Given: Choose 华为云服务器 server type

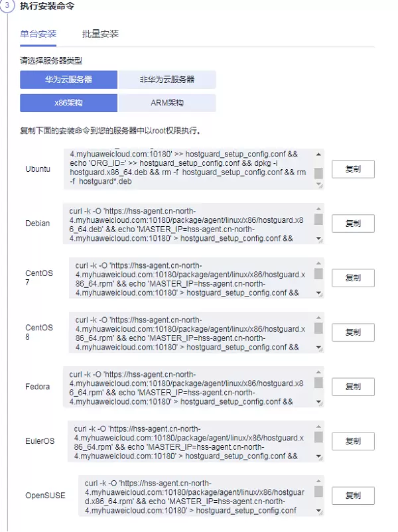Looking at the screenshot, I should [x=68, y=80].
